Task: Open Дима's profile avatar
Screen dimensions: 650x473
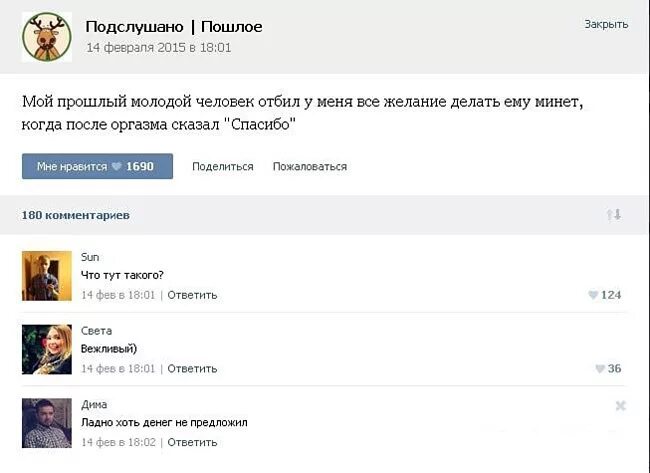Action: click(47, 423)
